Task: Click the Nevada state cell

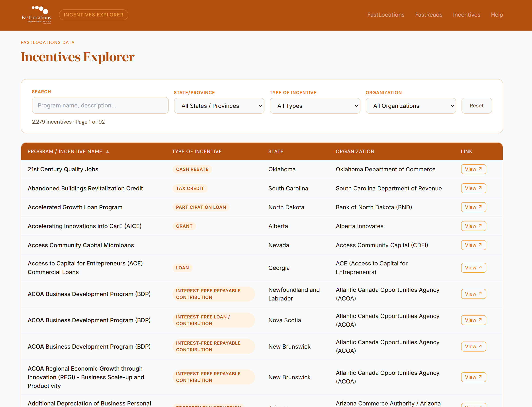Action: click(278, 245)
